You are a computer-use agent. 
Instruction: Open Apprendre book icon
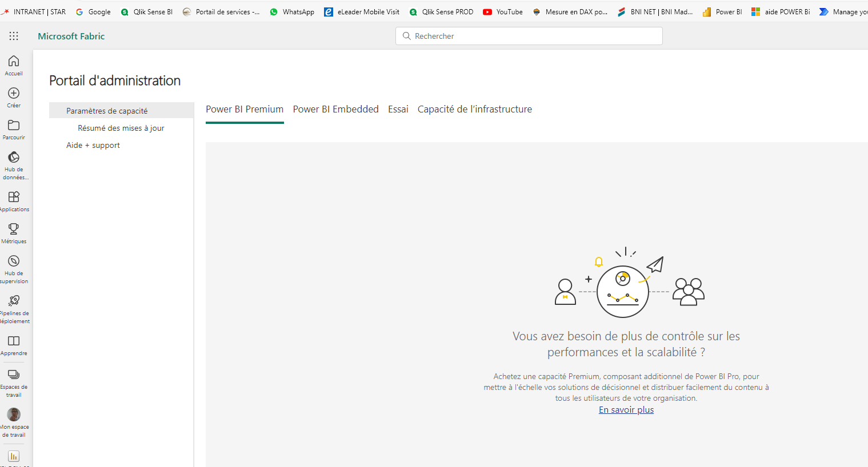pyautogui.click(x=14, y=341)
